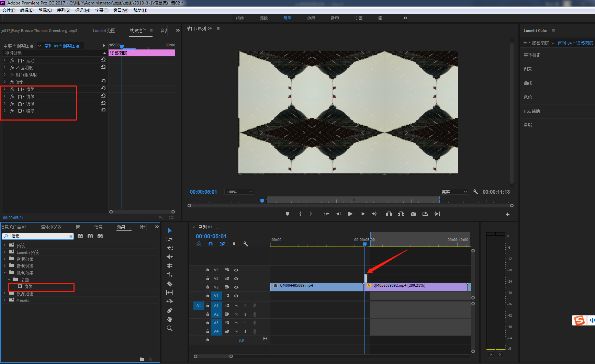
Task: Open Program monitor wrench settings
Action: [x=475, y=192]
